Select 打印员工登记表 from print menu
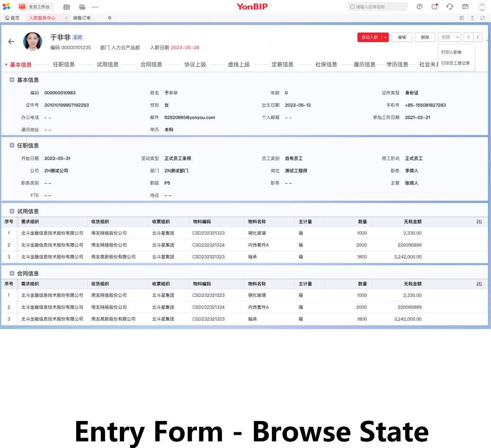Viewport: 491px width, 448px height. point(456,63)
